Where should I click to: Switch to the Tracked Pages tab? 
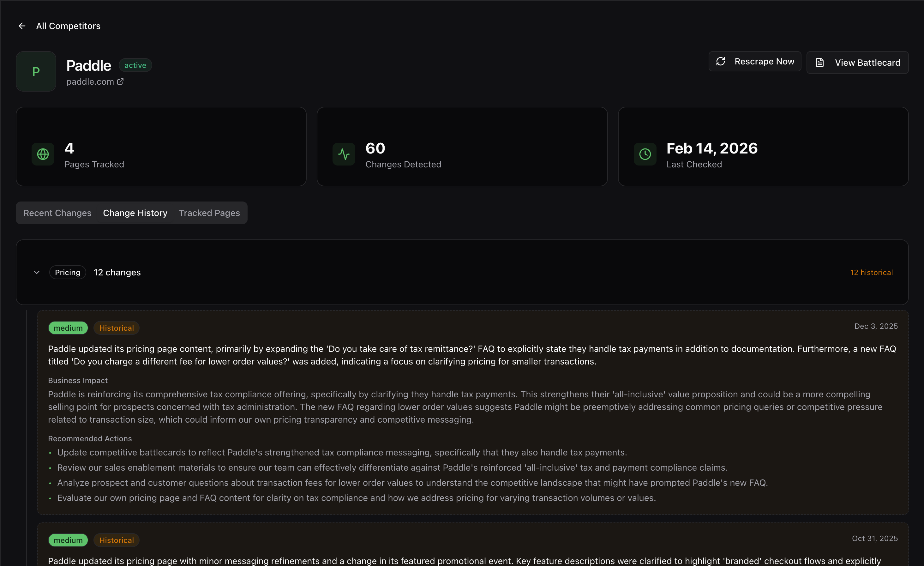click(209, 213)
